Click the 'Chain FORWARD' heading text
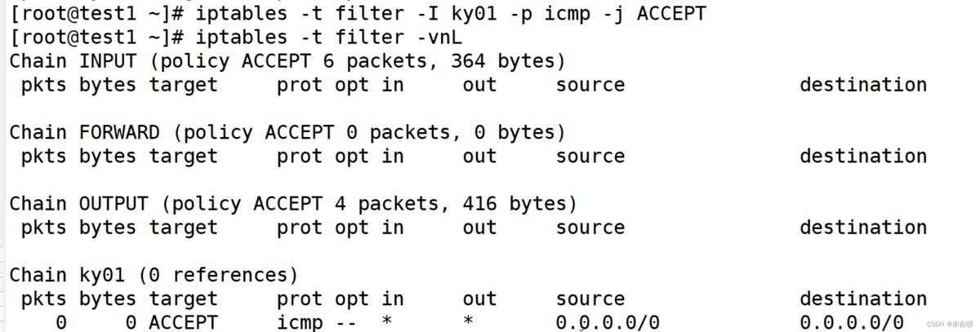The width and height of the screenshot is (980, 332). coord(84,132)
